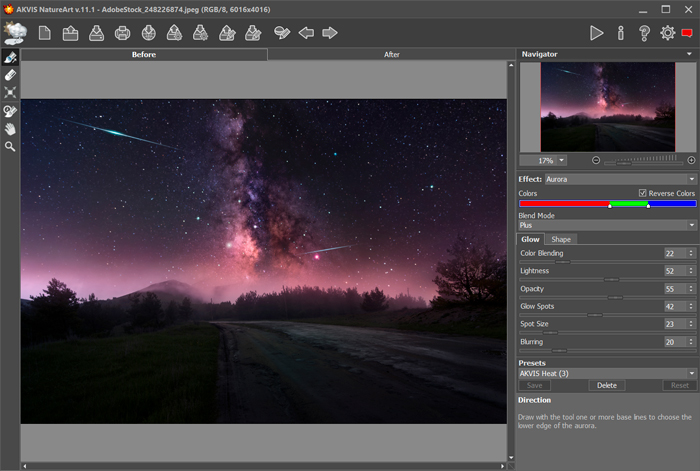The height and width of the screenshot is (471, 700).
Task: Open the red notifications icon
Action: pos(687,33)
